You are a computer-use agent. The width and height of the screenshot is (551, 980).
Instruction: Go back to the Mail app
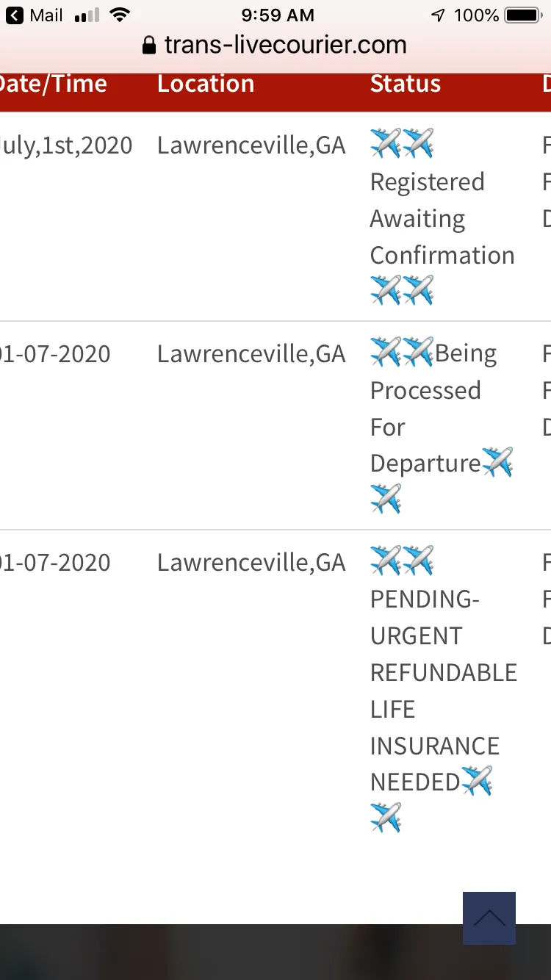click(35, 15)
